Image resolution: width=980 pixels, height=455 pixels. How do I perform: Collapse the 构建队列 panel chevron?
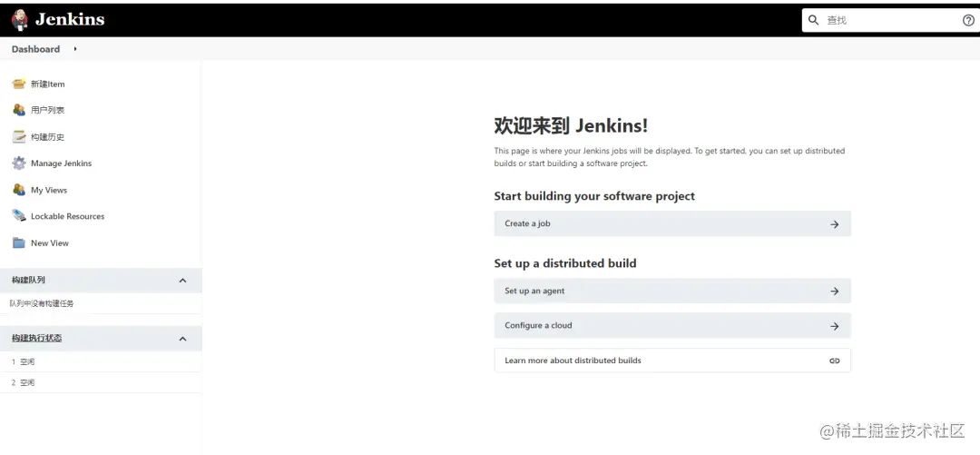coord(182,281)
